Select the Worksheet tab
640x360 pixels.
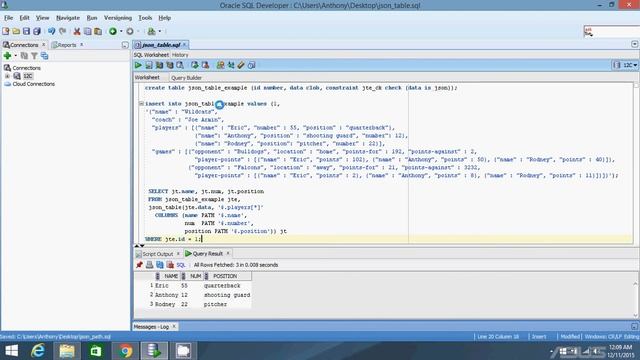click(x=147, y=78)
